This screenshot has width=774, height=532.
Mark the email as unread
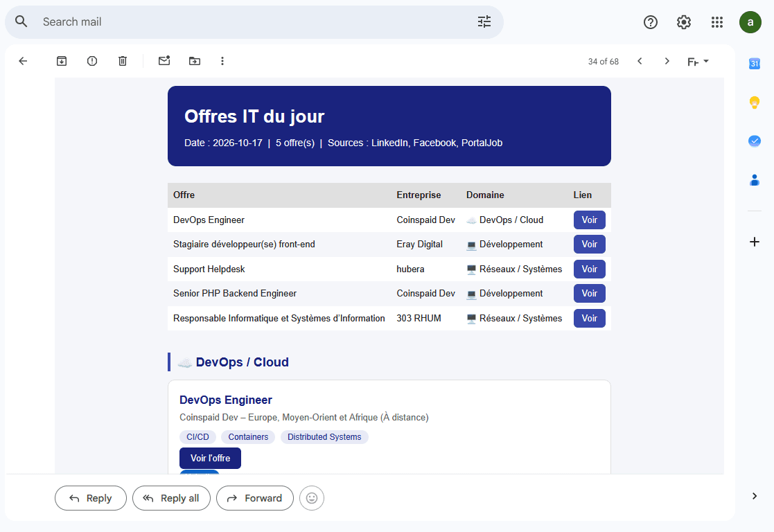click(x=164, y=61)
